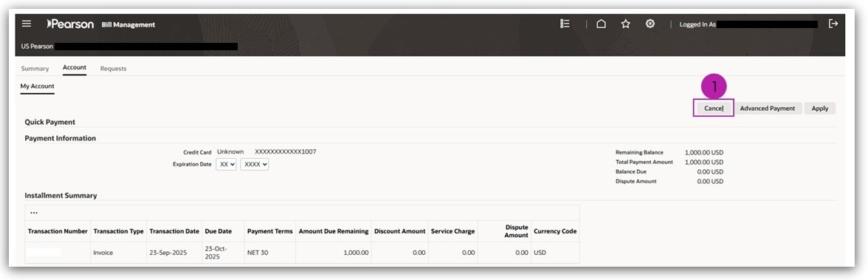The height and width of the screenshot is (280, 868).
Task: Click the Payment Terms column header
Action: pyautogui.click(x=269, y=231)
